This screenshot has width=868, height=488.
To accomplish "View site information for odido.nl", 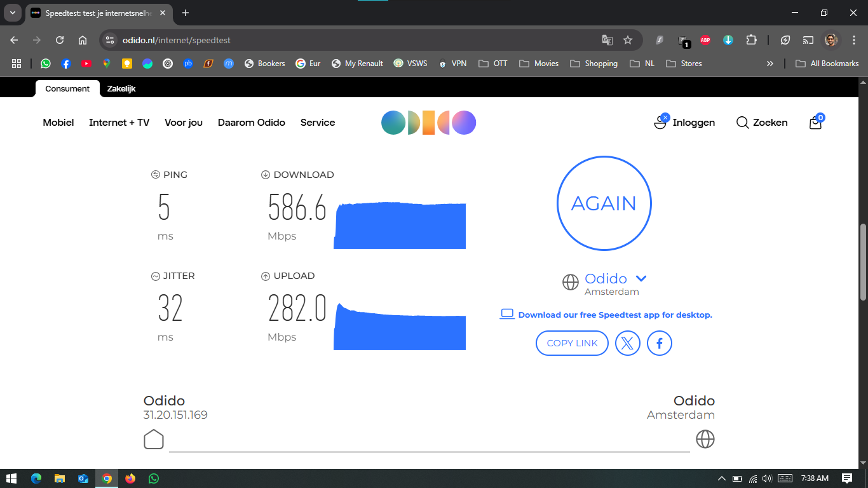I will [110, 40].
